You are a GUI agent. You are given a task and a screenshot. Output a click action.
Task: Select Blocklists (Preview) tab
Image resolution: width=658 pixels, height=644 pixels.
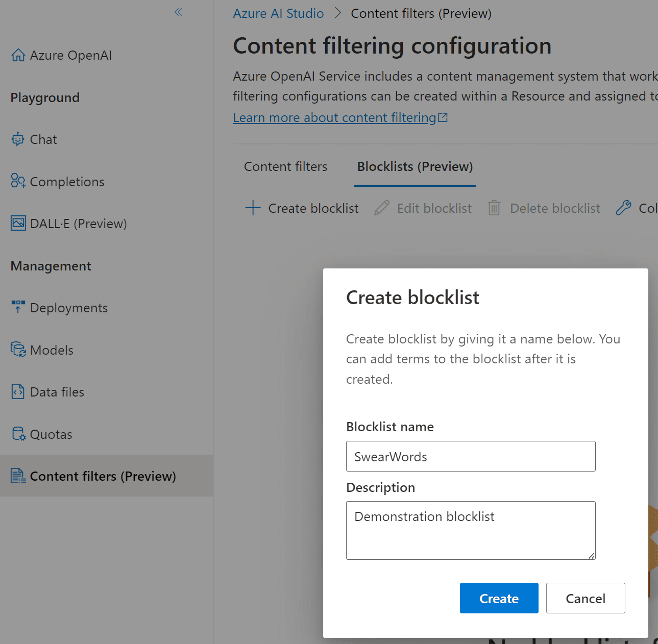pos(415,166)
